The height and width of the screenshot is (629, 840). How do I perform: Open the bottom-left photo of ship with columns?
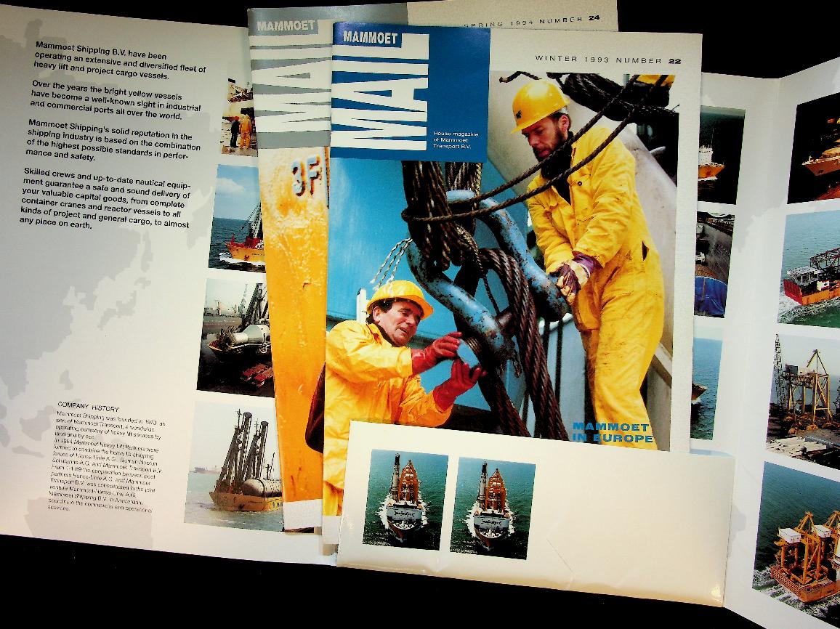coord(234,465)
